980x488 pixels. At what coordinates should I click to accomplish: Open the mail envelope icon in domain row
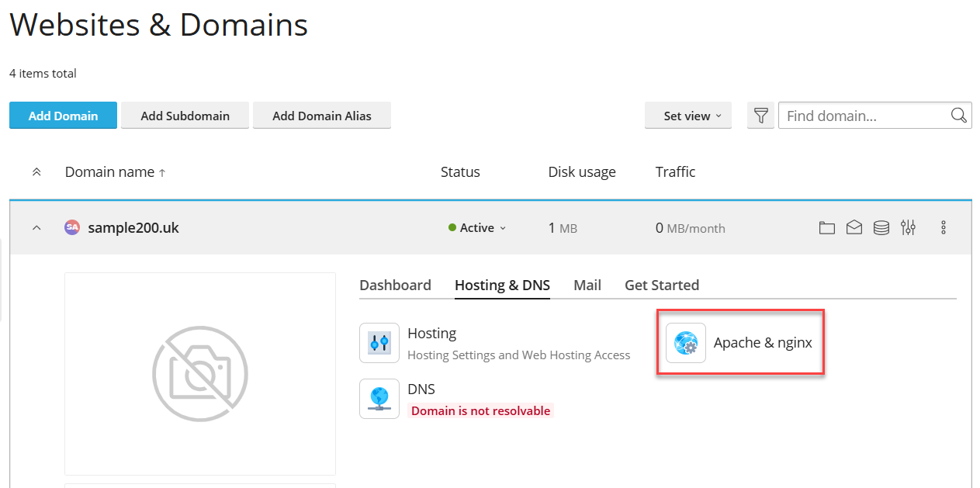[x=854, y=227]
